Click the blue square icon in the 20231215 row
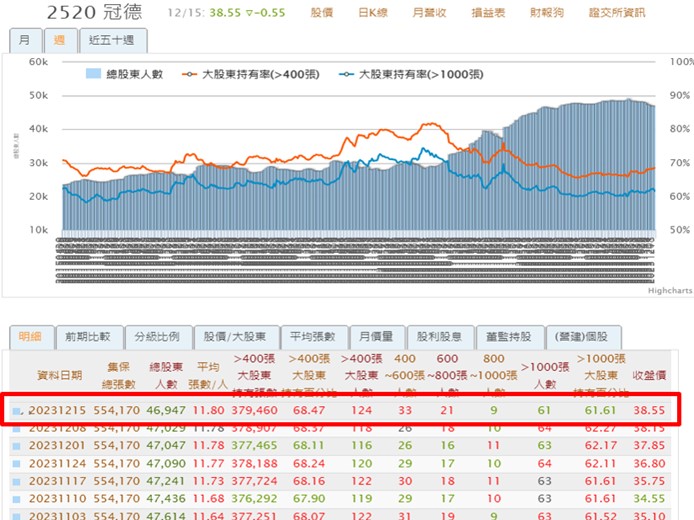 tap(16, 411)
